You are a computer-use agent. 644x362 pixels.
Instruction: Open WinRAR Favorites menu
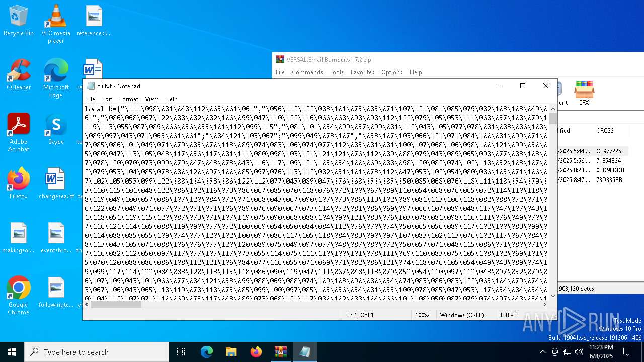coord(362,72)
